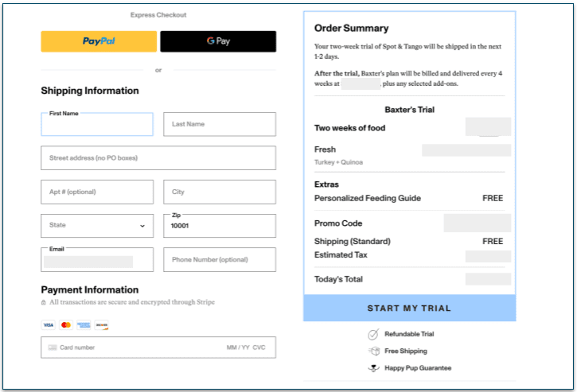Click the Refundable Trial checkmark icon
Viewport: 577px width, 392px height.
click(372, 335)
